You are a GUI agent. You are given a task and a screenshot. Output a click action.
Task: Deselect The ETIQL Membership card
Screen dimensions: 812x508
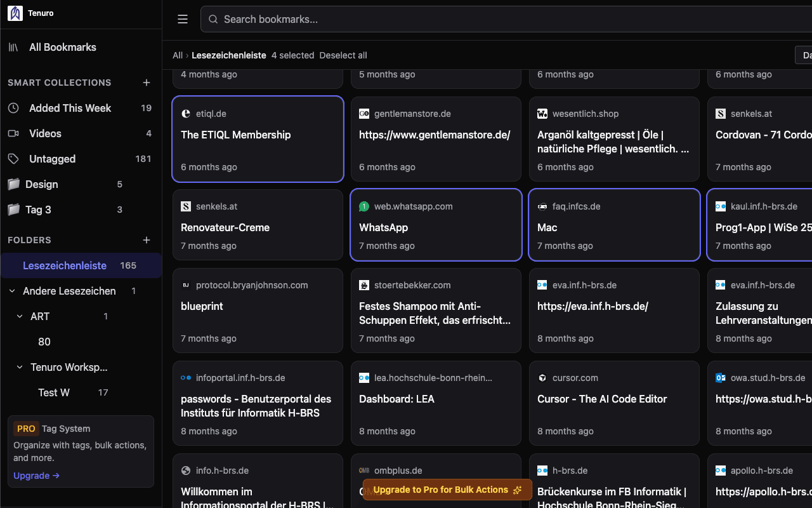258,139
